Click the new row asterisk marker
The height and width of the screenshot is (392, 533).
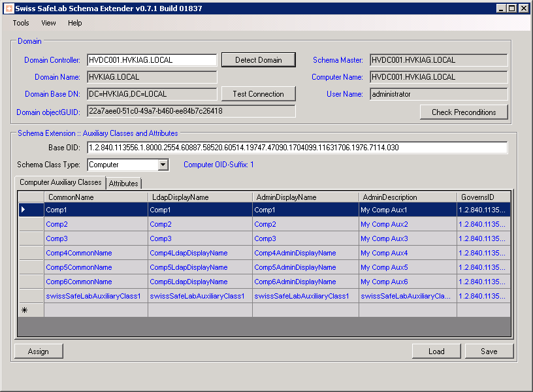pyautogui.click(x=25, y=310)
